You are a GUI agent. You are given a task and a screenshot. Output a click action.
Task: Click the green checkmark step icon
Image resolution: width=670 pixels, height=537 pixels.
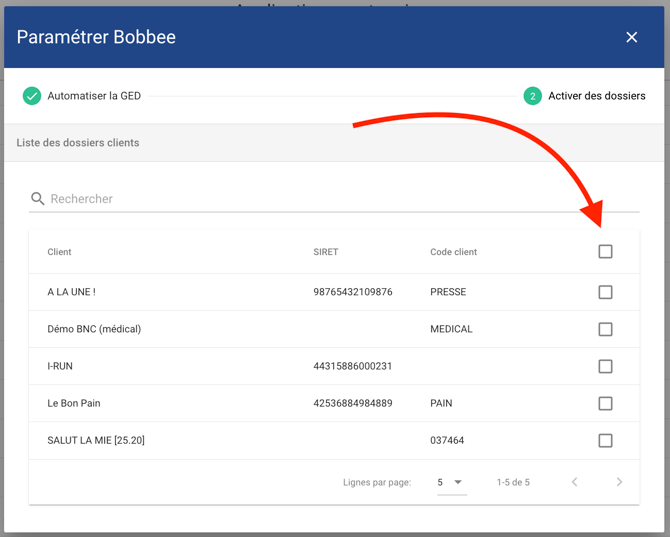click(32, 96)
